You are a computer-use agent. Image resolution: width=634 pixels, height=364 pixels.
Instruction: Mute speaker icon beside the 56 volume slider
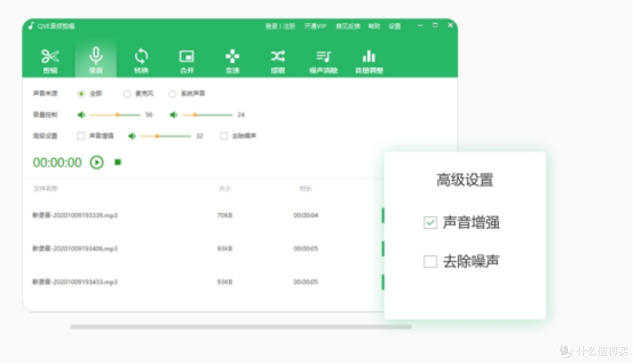pyautogui.click(x=81, y=115)
